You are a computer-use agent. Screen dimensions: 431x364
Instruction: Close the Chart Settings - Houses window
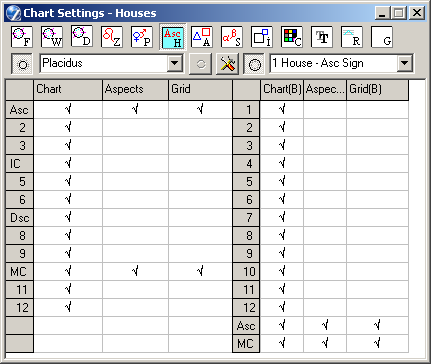point(417,13)
